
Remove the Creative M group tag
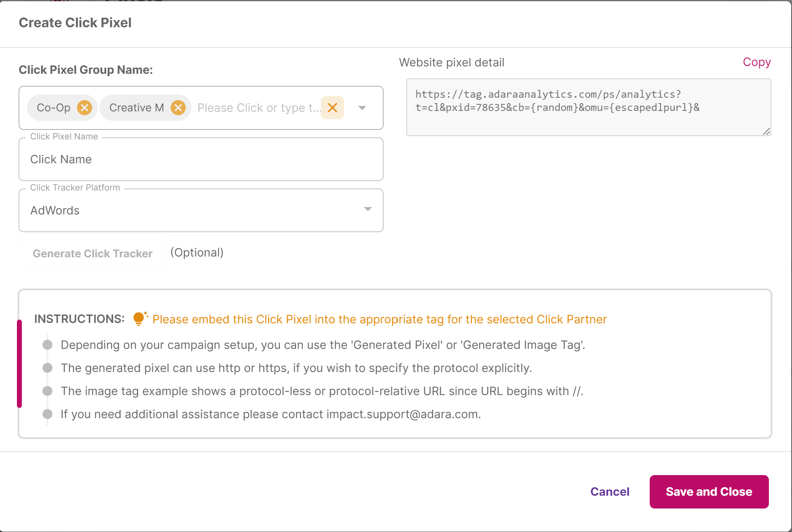(x=178, y=108)
